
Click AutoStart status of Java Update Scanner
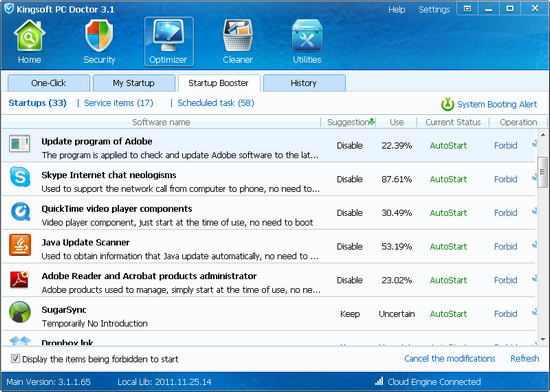pyautogui.click(x=448, y=246)
